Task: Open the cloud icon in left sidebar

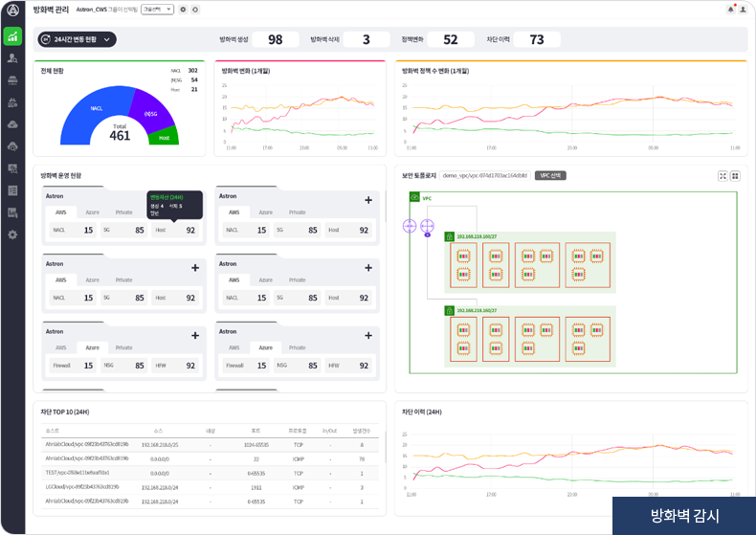Action: click(x=12, y=124)
